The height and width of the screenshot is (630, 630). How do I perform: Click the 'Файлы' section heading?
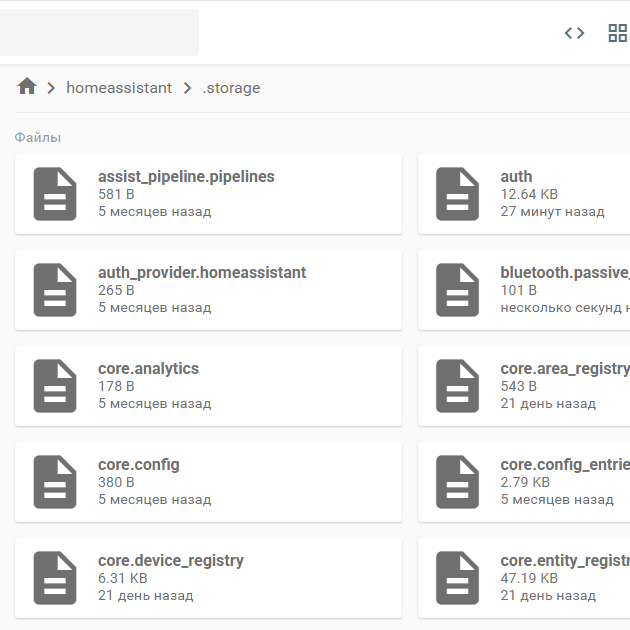38,138
